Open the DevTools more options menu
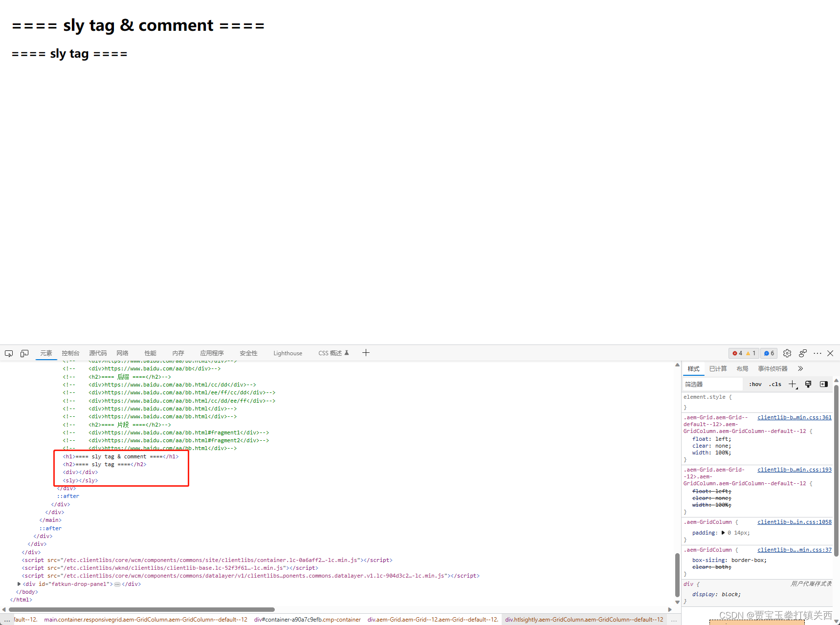This screenshot has width=840, height=625. pos(818,353)
